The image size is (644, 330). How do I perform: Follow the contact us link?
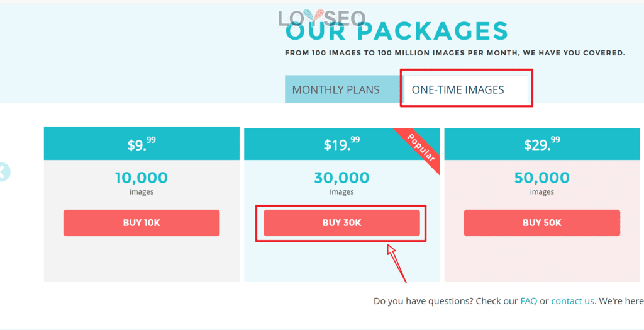pos(572,301)
